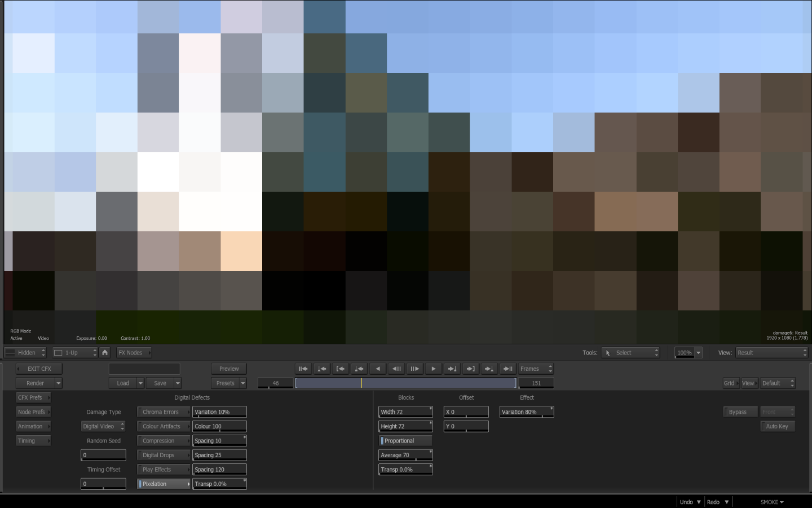Open the CFX Prefs menu
The height and width of the screenshot is (508, 812).
point(33,398)
